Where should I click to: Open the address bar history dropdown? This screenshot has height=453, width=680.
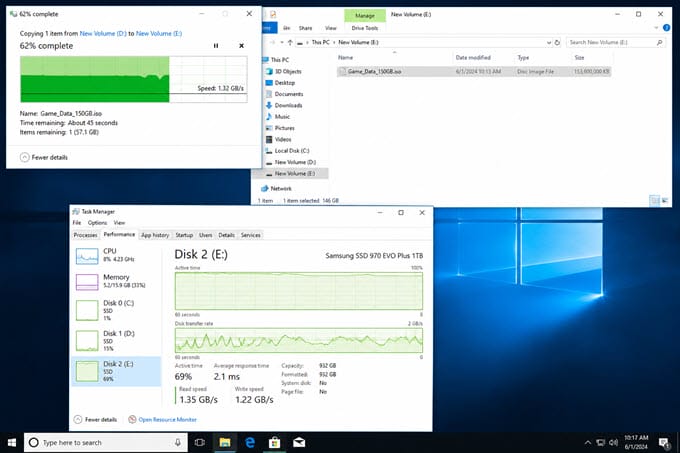(549, 42)
